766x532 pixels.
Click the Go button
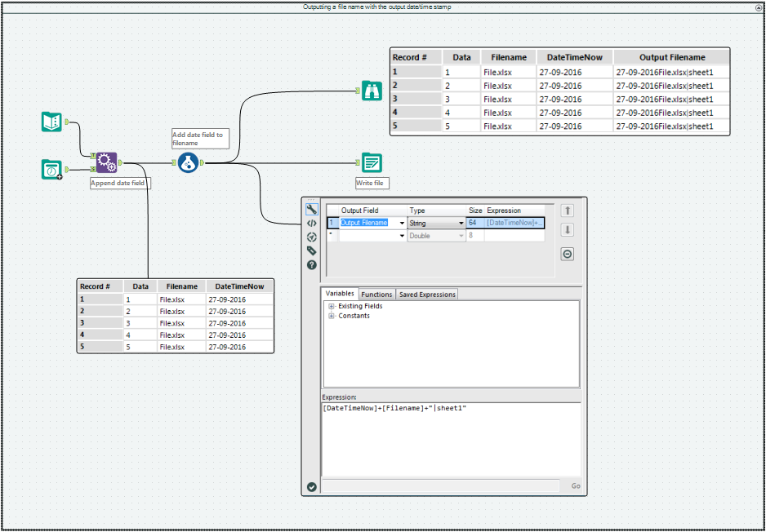click(576, 485)
